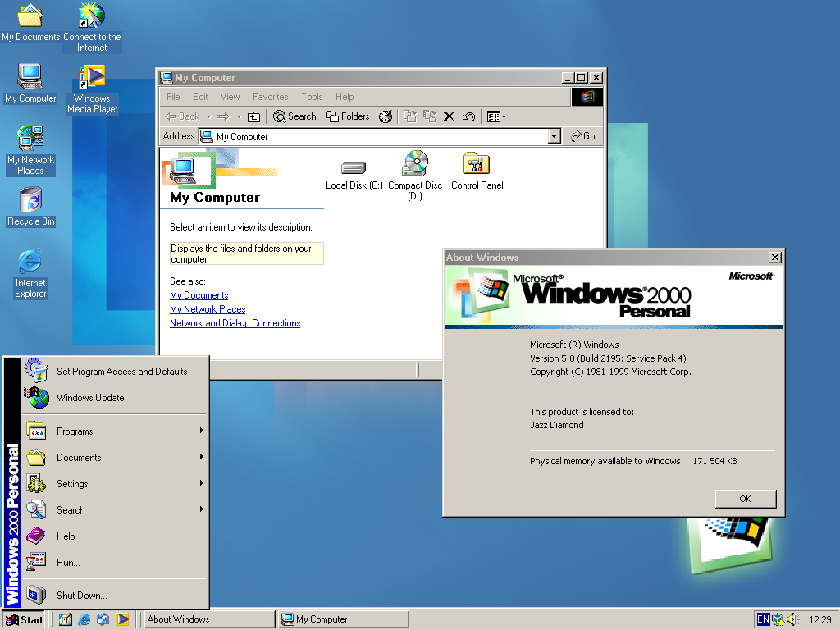The height and width of the screenshot is (630, 840).
Task: Select Run... in Start menu
Action: pos(114,563)
